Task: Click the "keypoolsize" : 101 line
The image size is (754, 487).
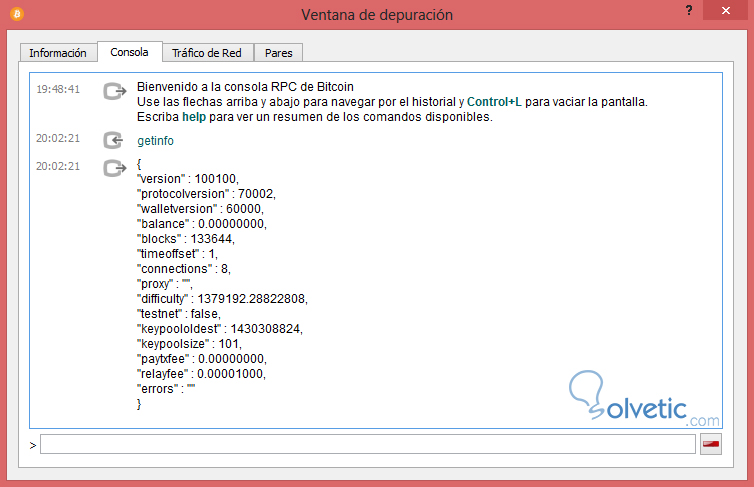Action: 189,344
